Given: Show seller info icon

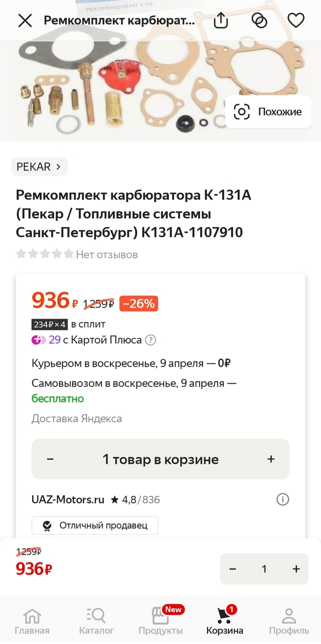Looking at the screenshot, I should [x=282, y=499].
